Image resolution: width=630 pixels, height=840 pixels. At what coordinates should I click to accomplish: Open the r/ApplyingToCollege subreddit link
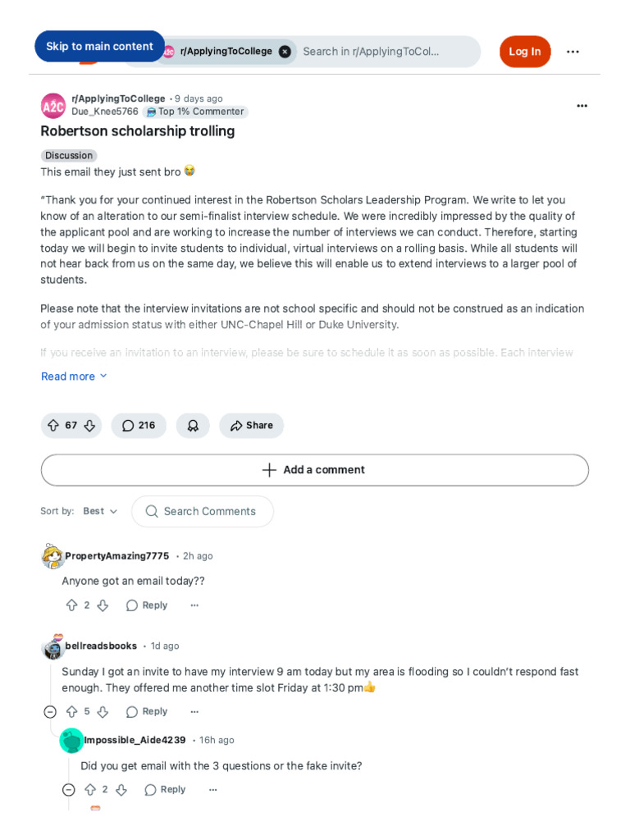pos(118,98)
